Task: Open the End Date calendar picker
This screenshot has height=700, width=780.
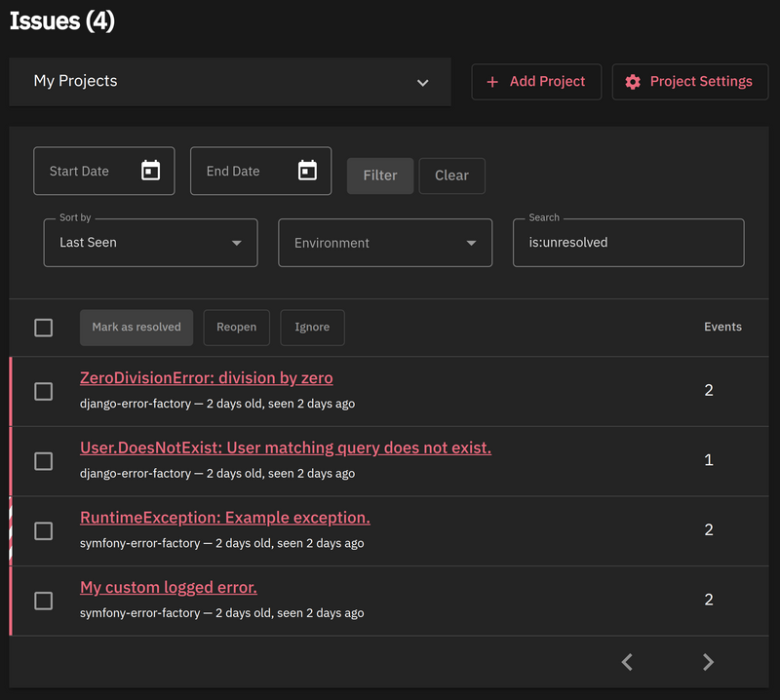Action: click(x=307, y=170)
